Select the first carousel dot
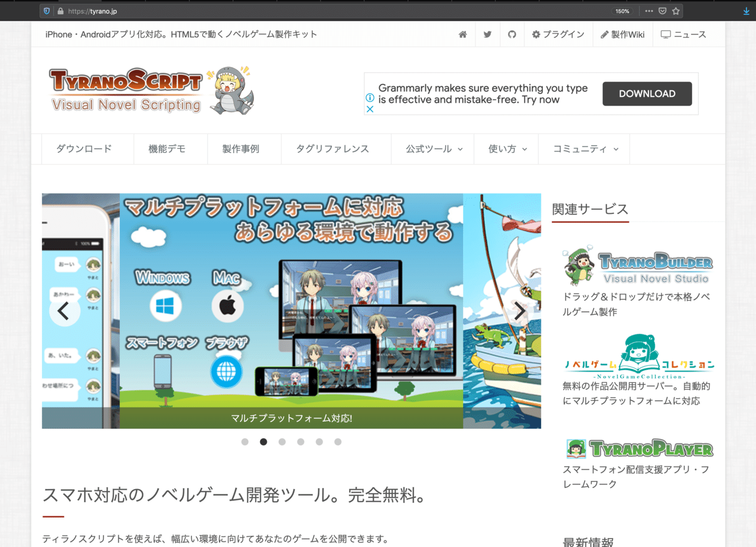Image resolution: width=756 pixels, height=547 pixels. [x=245, y=442]
